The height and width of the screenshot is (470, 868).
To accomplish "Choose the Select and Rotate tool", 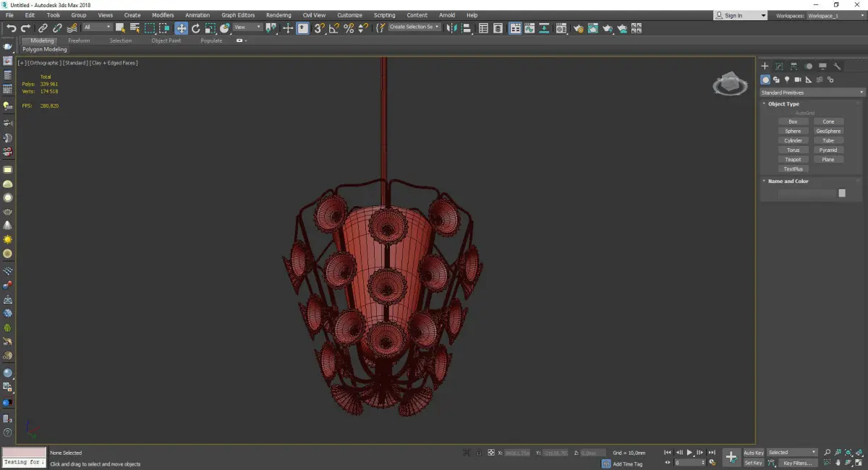I will pos(196,28).
